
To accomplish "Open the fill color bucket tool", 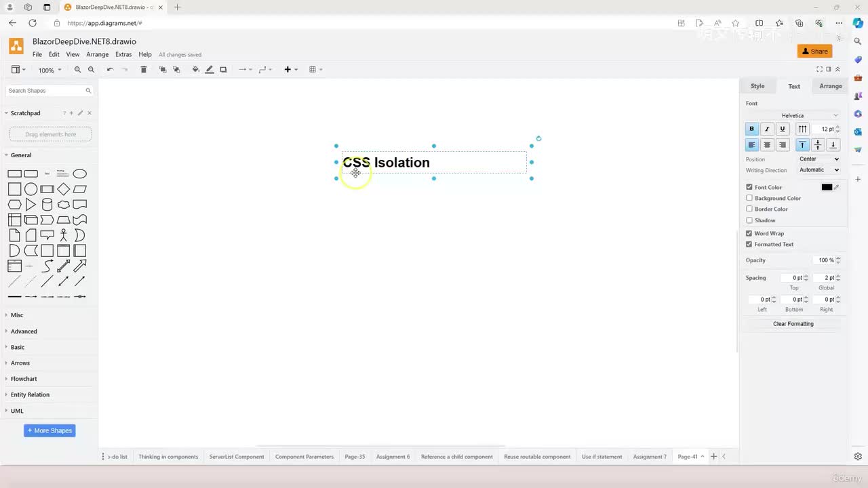I will (x=196, y=70).
